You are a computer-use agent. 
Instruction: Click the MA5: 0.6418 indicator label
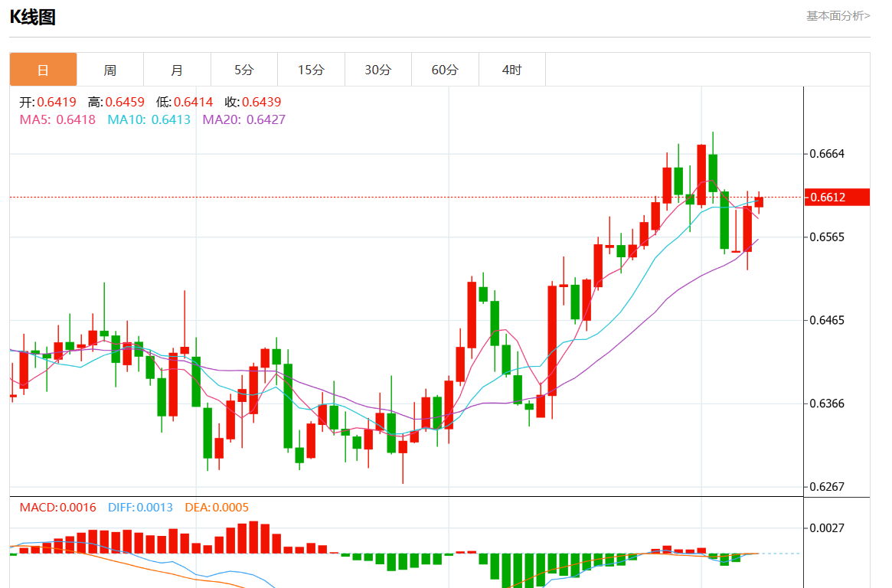click(57, 120)
